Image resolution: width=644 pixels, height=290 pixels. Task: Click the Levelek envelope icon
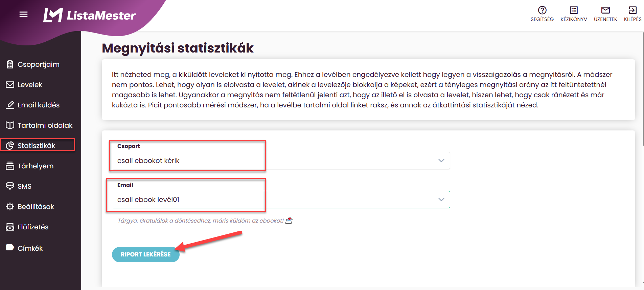click(10, 85)
